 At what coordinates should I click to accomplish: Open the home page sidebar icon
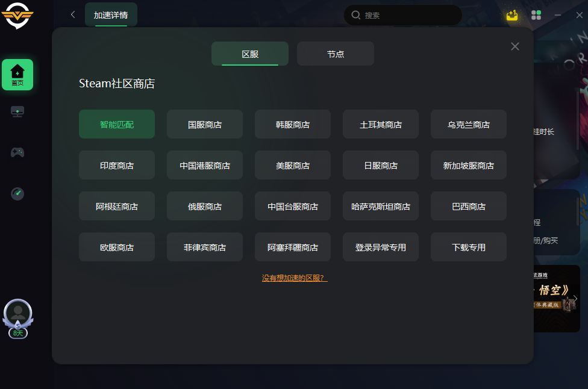(17, 75)
